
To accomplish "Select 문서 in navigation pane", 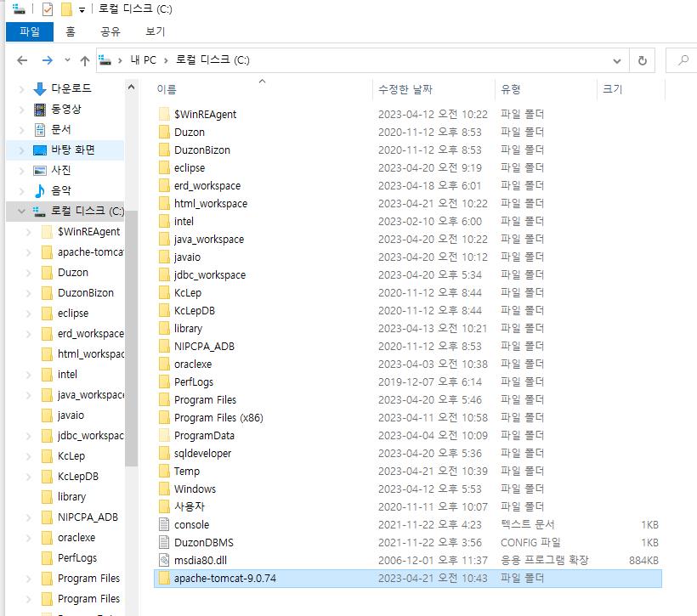I will 61,129.
